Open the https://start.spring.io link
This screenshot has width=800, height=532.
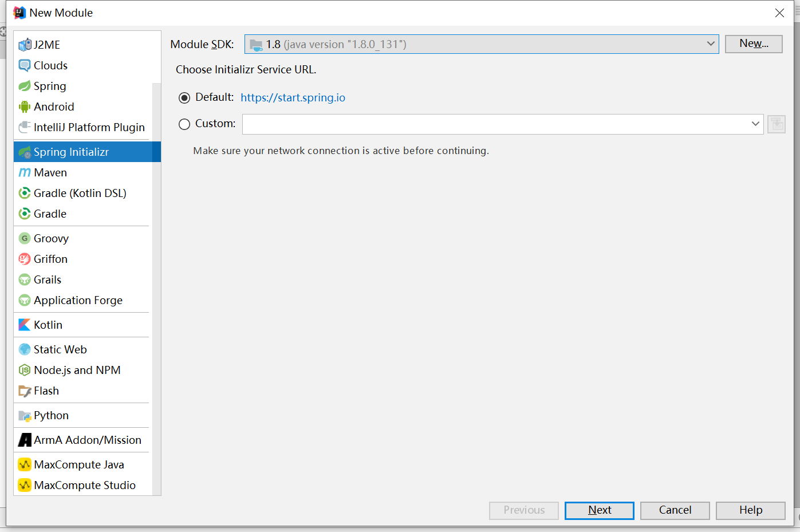pos(293,97)
